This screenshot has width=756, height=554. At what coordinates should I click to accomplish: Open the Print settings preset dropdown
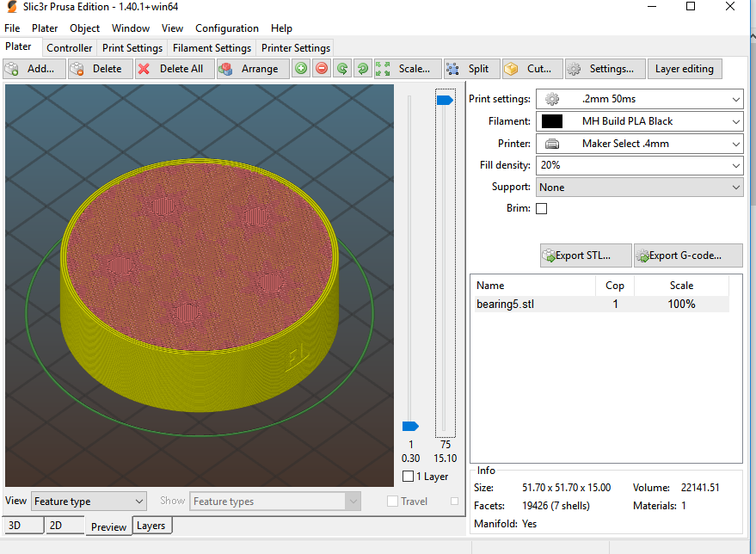639,99
